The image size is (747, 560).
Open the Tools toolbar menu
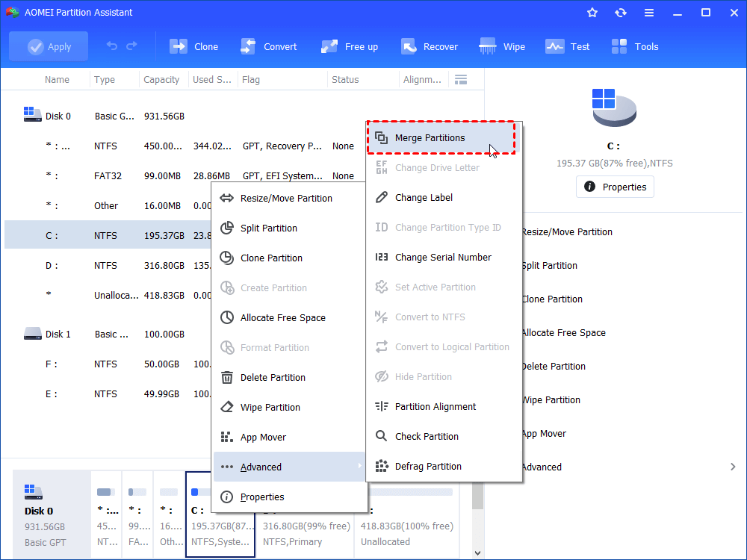point(635,46)
